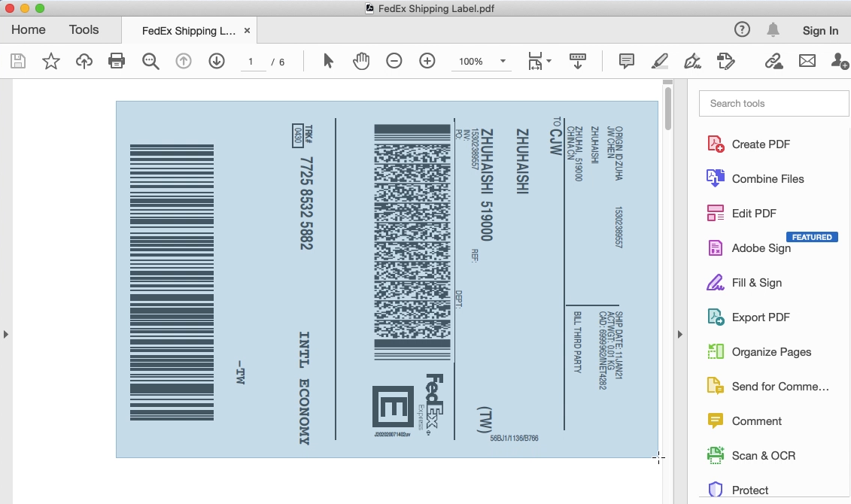851x504 pixels.
Task: Activate the Hand pan tool
Action: coord(361,61)
